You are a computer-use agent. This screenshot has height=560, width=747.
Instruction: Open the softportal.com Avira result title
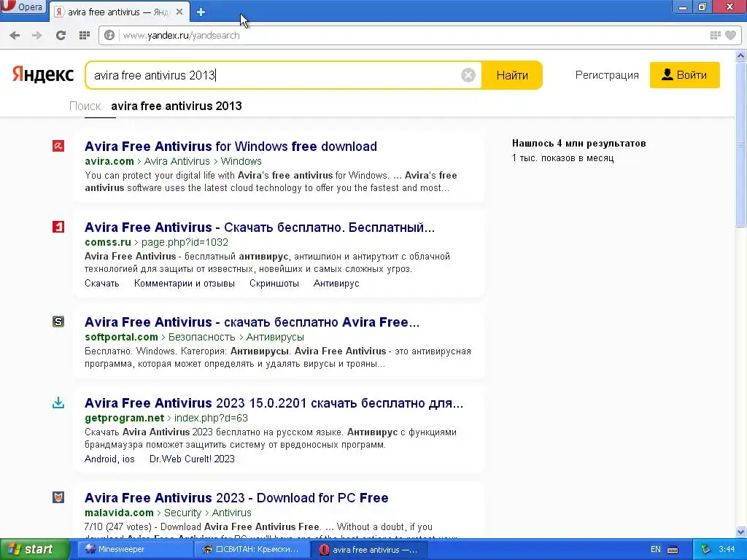click(x=252, y=322)
